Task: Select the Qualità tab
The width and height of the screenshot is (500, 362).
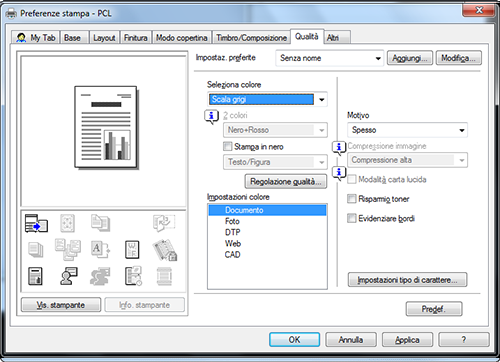Action: tap(307, 36)
